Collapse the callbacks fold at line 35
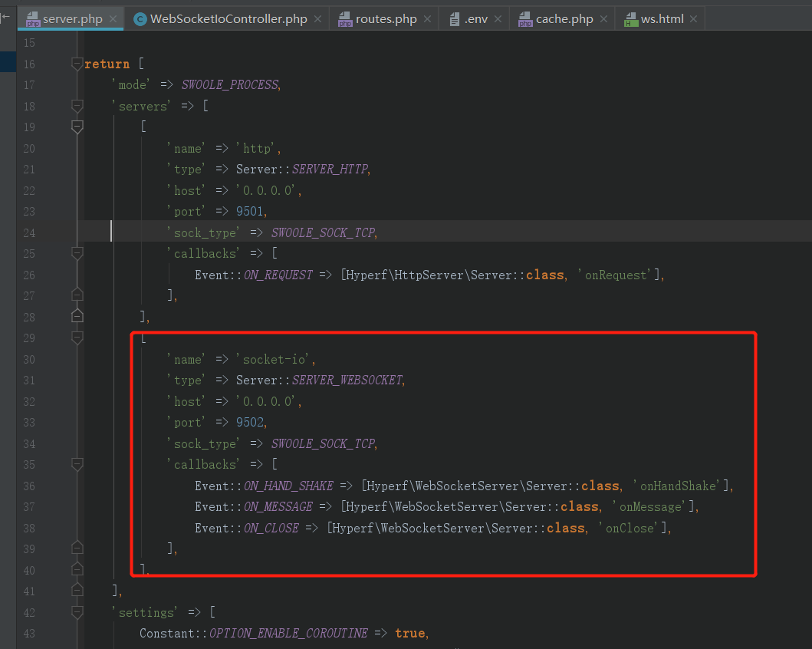Viewport: 812px width, 649px height. 77,465
